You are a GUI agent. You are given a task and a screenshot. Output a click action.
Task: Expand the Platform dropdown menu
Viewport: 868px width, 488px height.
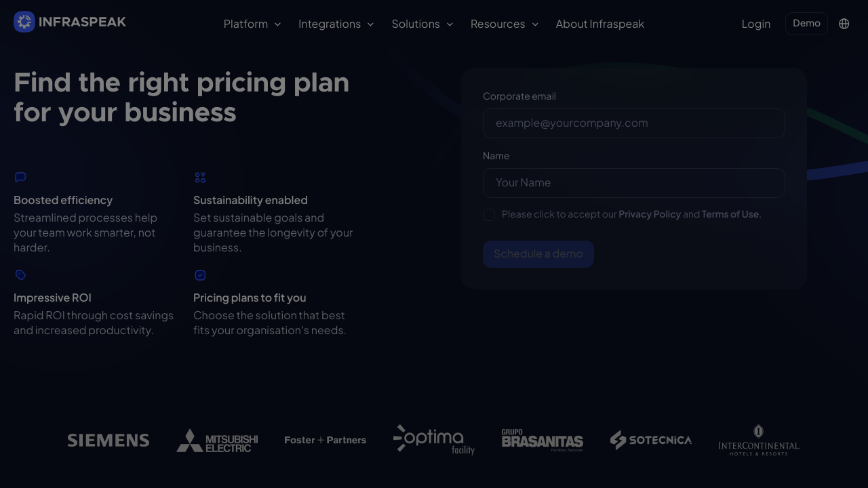(x=252, y=24)
